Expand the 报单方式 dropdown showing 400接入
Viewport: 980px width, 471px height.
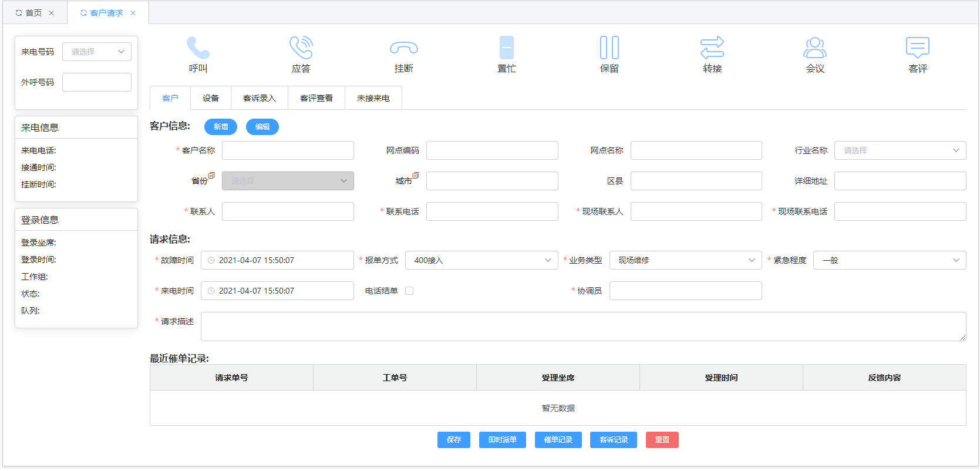click(x=481, y=260)
